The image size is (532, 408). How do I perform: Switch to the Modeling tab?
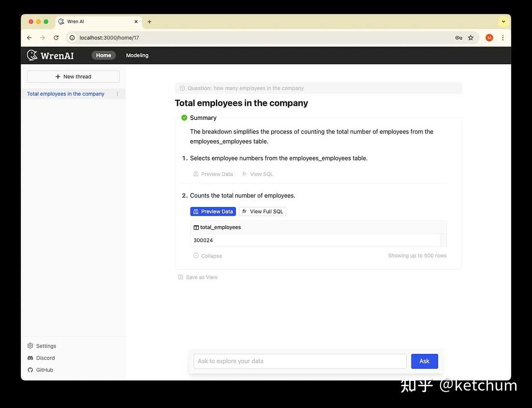(x=137, y=55)
